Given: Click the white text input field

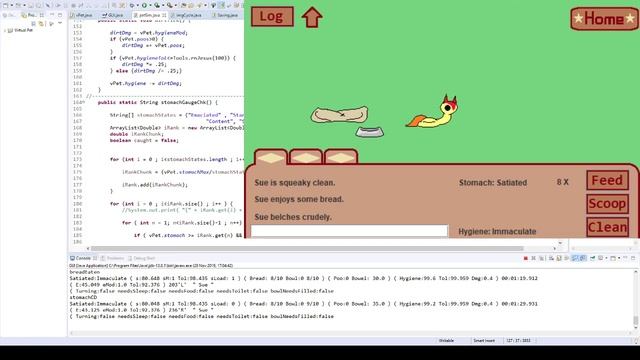Looking at the screenshot, I should 349,231.
